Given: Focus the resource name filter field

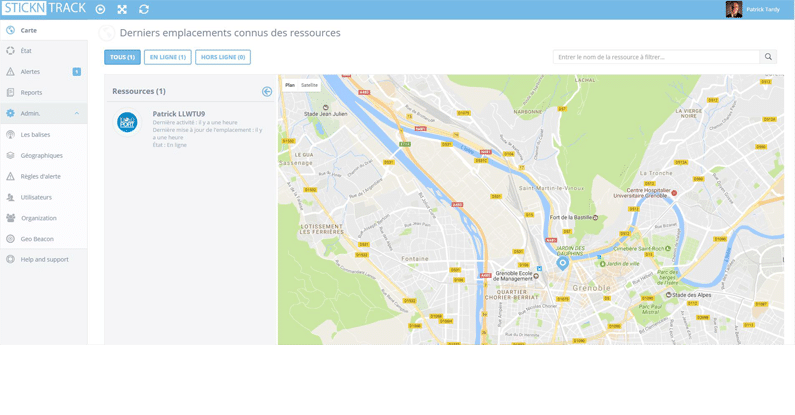Looking at the screenshot, I should click(x=657, y=57).
